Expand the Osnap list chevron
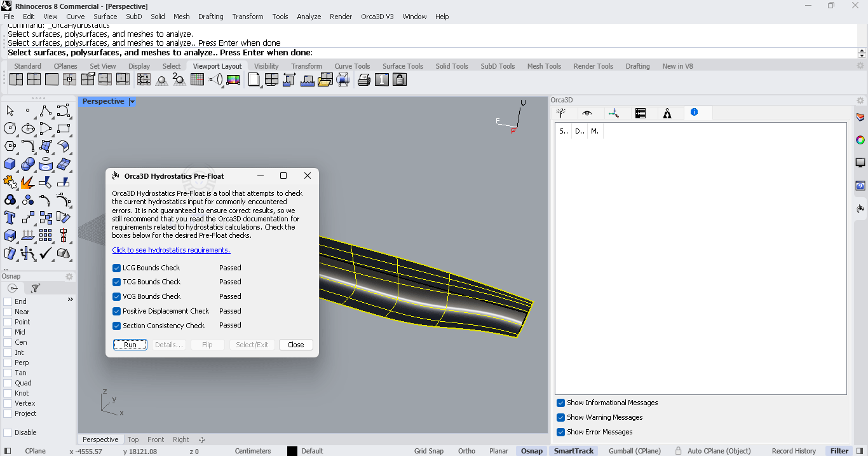Screen dimensions: 868x456 click(70, 300)
